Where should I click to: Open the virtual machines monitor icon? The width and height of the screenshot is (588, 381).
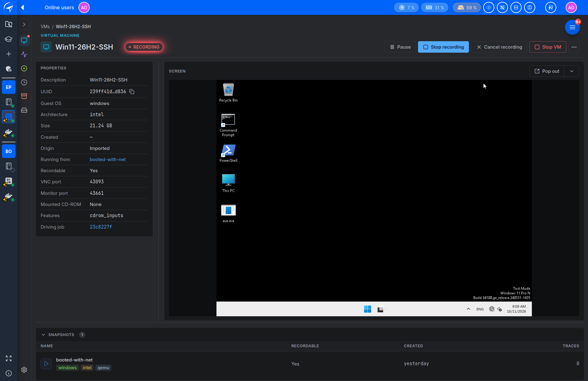(24, 40)
